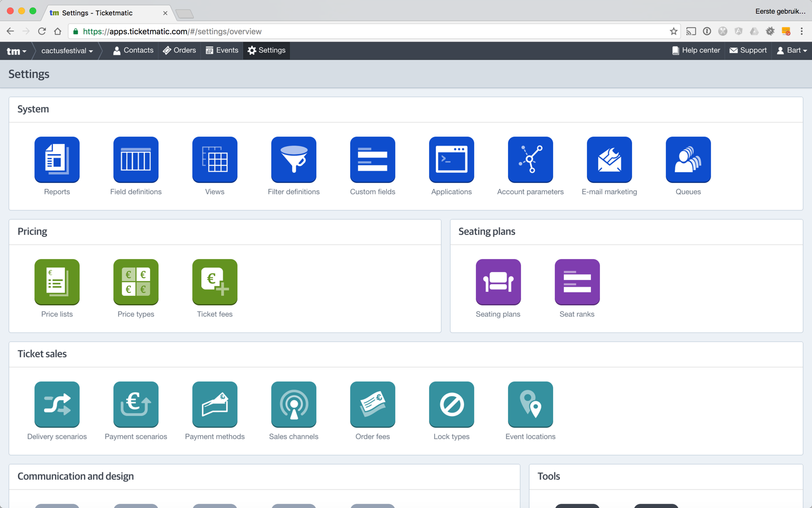The height and width of the screenshot is (508, 812).
Task: Click the cast icon in toolbar
Action: pos(691,32)
